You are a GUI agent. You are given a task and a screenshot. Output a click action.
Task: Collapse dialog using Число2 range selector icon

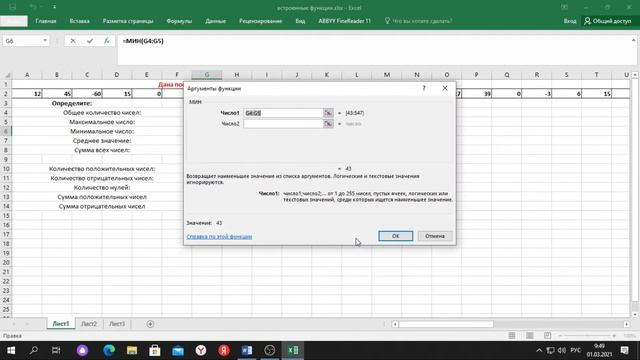(x=328, y=124)
